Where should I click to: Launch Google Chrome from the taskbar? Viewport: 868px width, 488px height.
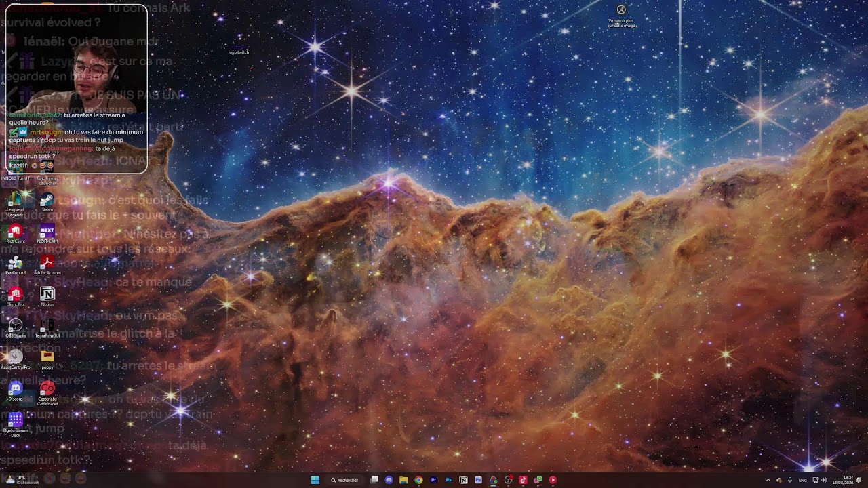pyautogui.click(x=418, y=480)
